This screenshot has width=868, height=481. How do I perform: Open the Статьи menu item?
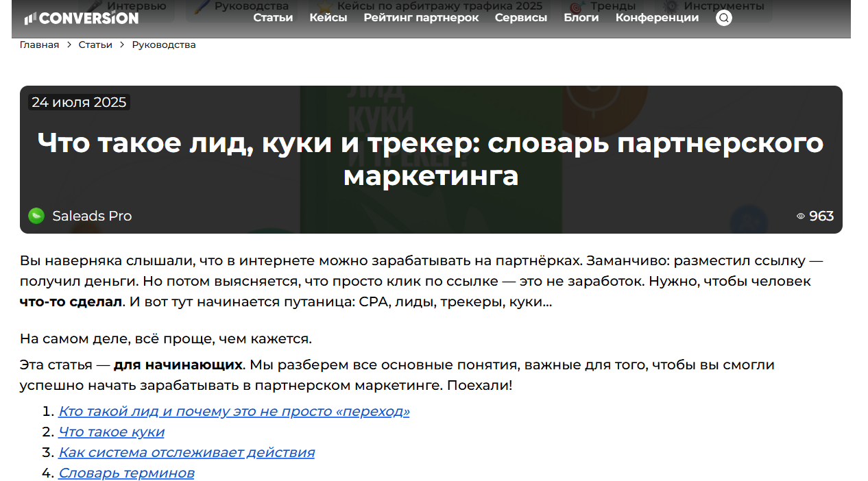pos(273,18)
